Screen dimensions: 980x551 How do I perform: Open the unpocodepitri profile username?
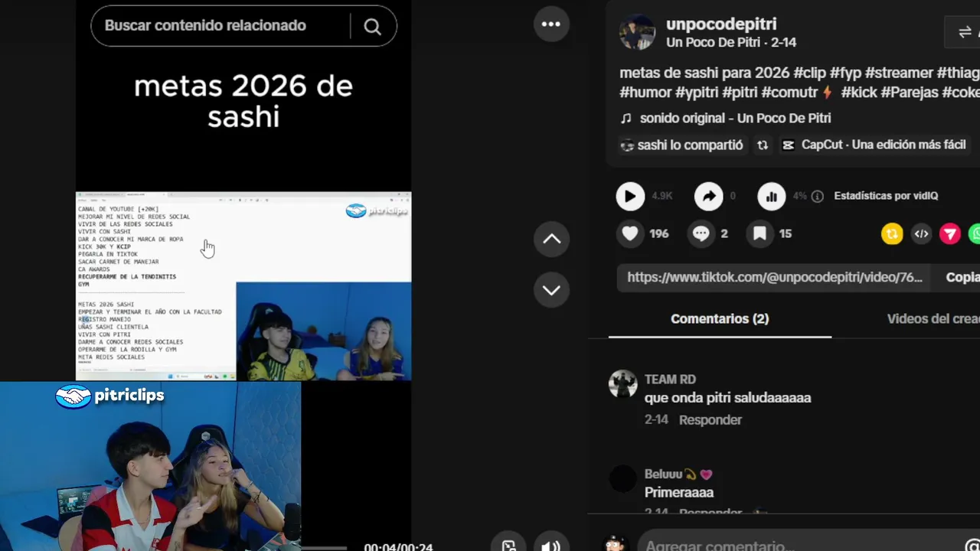[x=721, y=24]
